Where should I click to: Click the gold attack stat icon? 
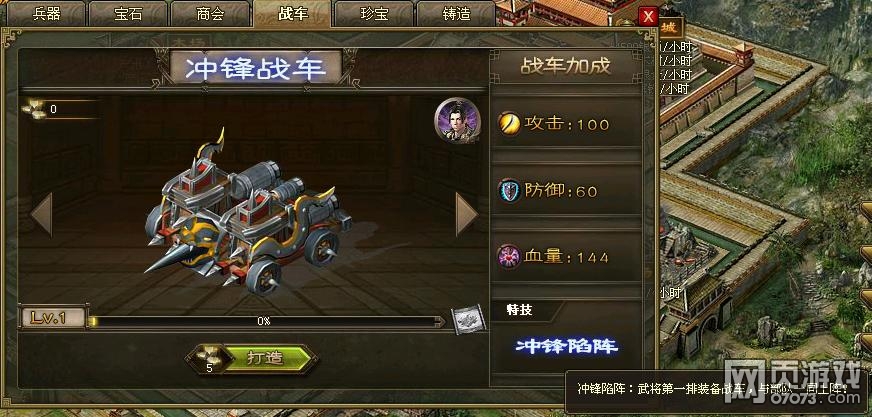click(x=509, y=123)
